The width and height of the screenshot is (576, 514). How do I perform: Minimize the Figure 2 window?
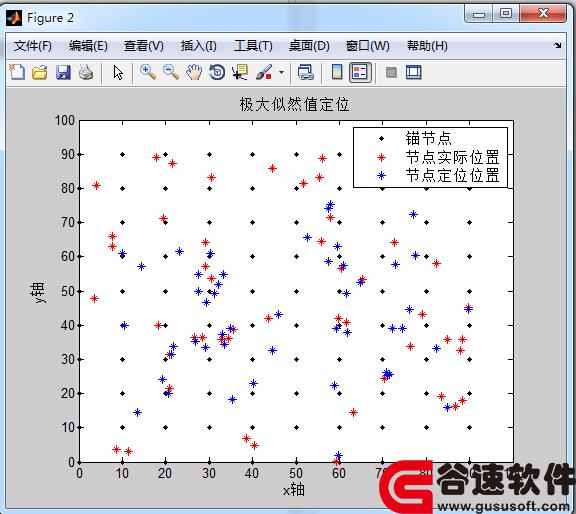[x=479, y=14]
